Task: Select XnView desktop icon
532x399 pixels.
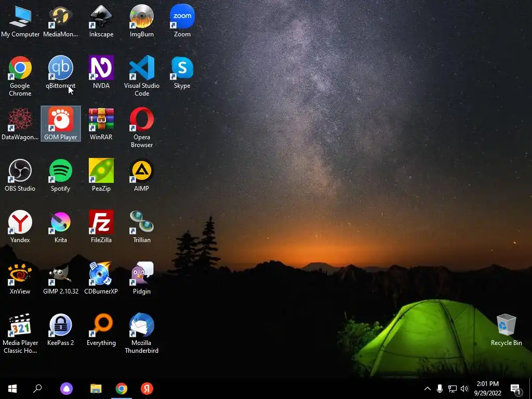Action: [x=20, y=278]
